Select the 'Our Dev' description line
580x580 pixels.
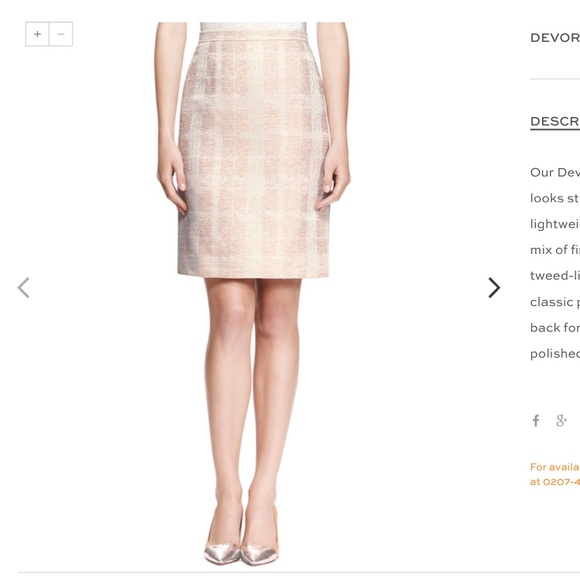555,172
